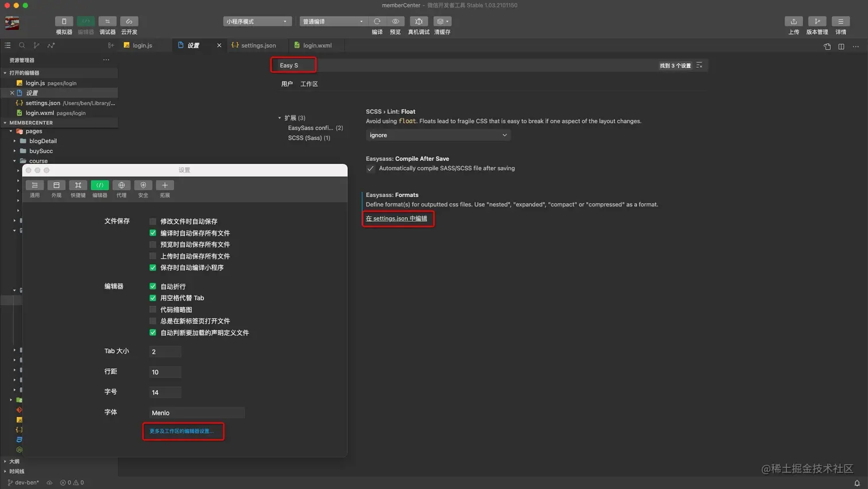
Task: Toggle Easysass Compile After Save checkbox
Action: [370, 168]
